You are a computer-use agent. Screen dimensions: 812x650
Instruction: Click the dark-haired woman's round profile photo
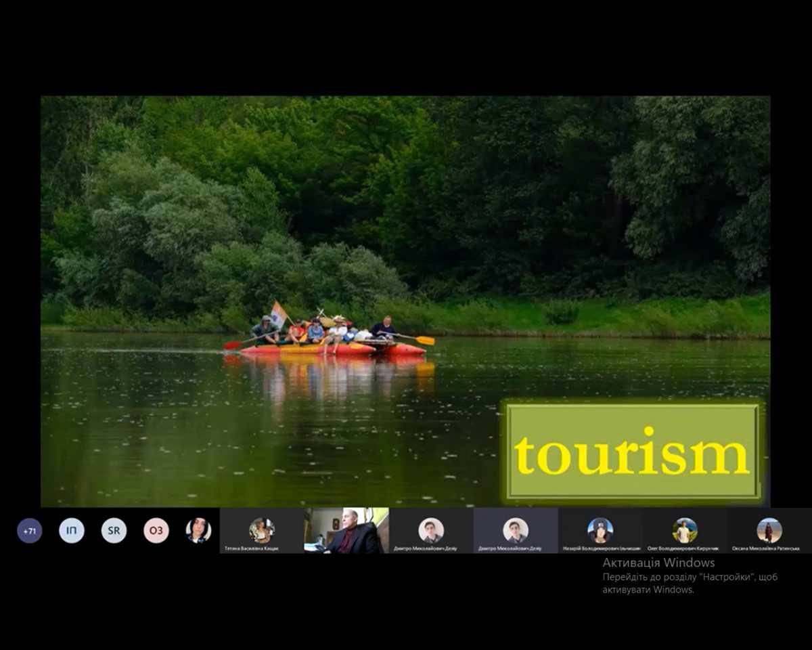coord(198,531)
